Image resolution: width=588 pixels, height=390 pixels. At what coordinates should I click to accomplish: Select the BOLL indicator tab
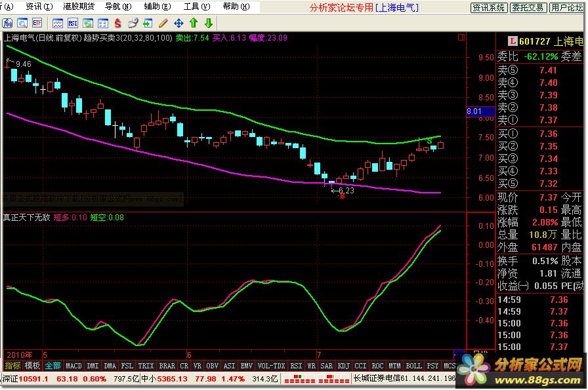413,366
